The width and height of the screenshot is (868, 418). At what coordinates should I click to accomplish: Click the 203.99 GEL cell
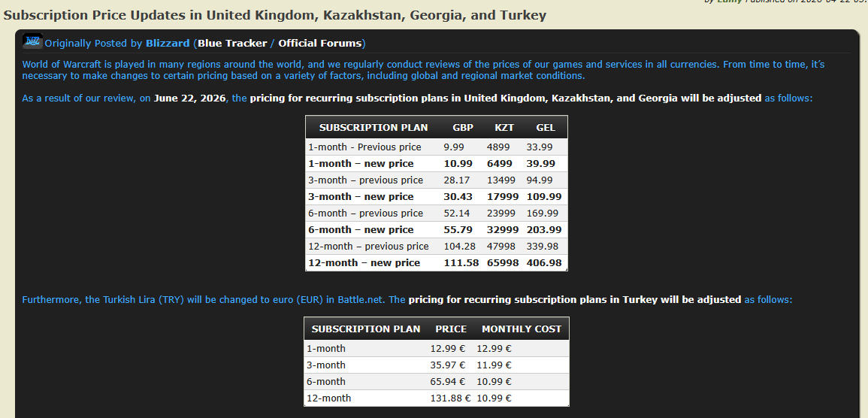543,230
